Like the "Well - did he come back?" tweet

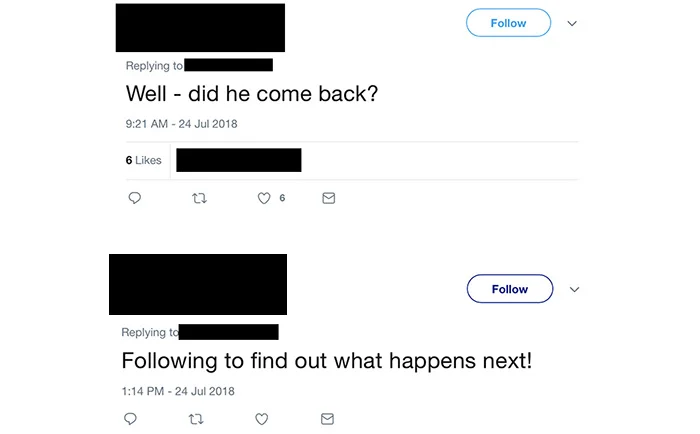264,198
